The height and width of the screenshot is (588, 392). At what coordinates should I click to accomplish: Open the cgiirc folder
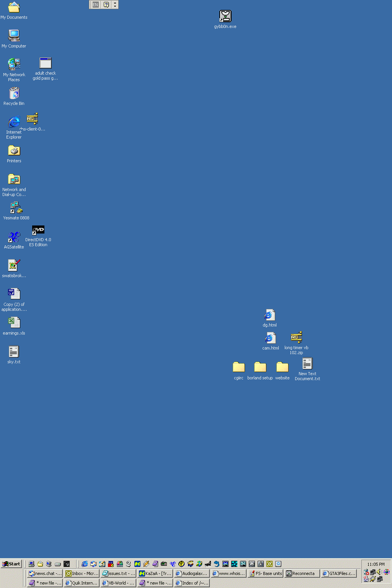coord(238,367)
